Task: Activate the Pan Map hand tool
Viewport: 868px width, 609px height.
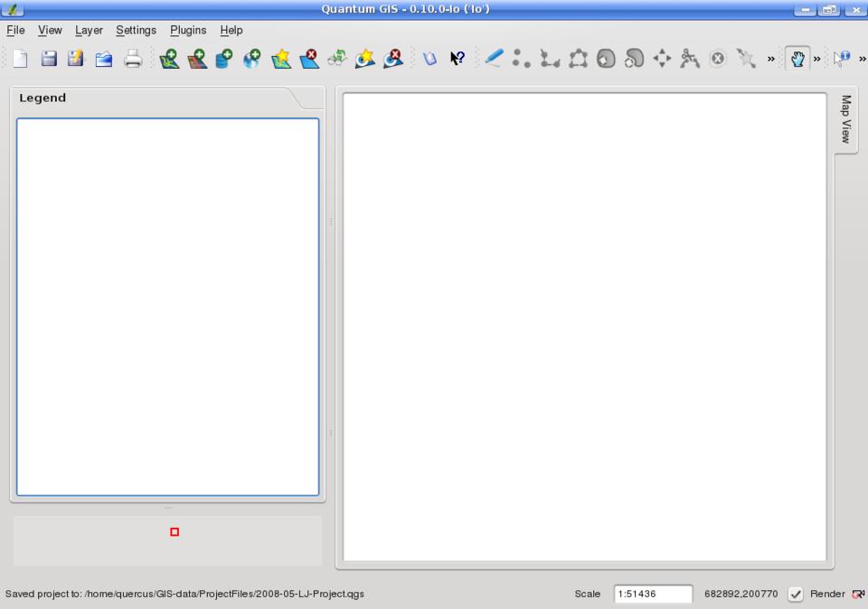Action: coord(797,59)
